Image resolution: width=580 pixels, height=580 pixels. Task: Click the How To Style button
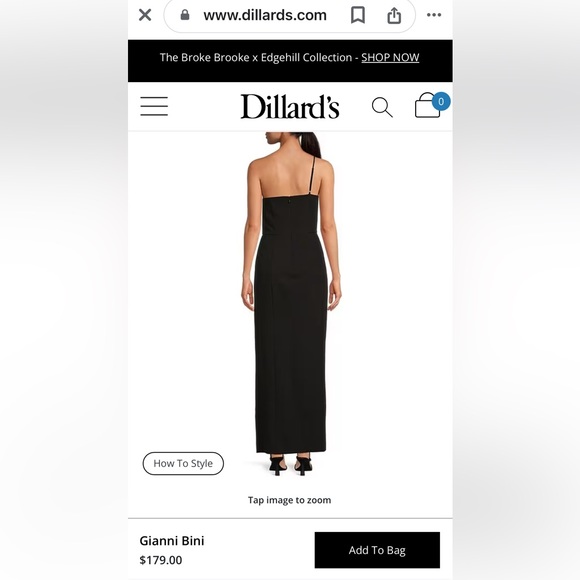click(x=183, y=463)
